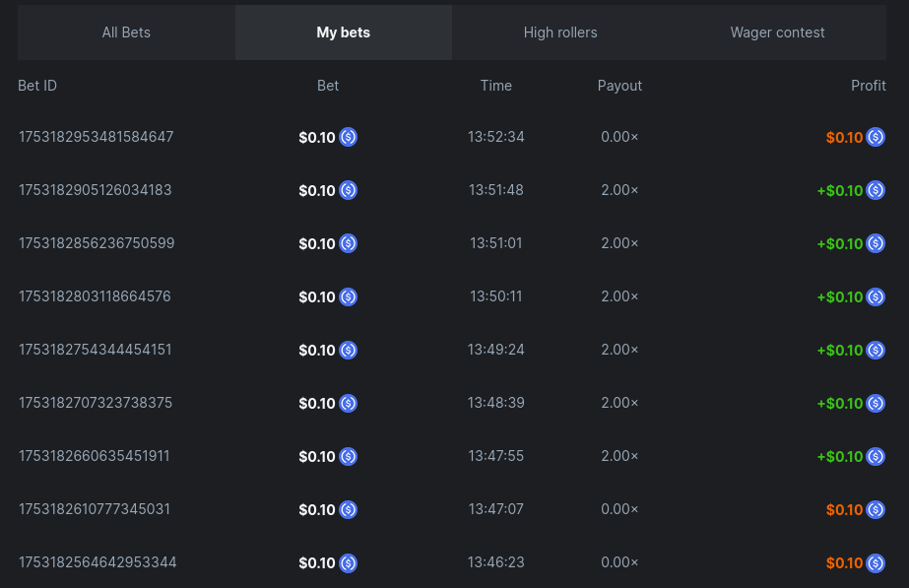
Task: Click the bet coin icon in the 13:47:55 row
Action: click(x=348, y=456)
